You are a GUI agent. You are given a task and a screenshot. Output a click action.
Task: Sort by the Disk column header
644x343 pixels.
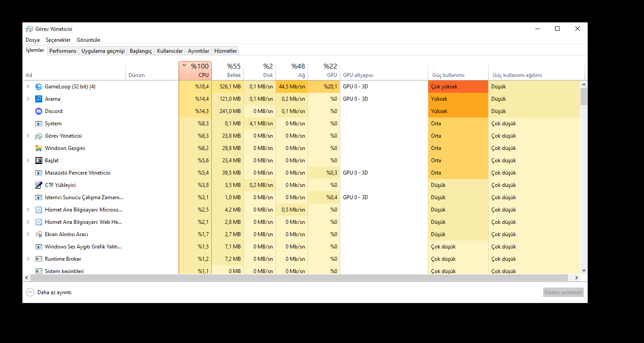260,71
